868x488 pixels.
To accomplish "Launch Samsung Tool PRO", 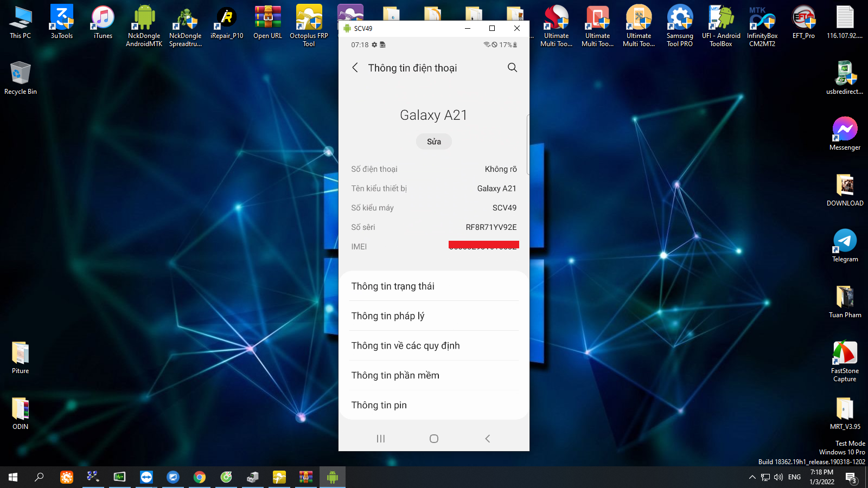I will click(x=680, y=25).
